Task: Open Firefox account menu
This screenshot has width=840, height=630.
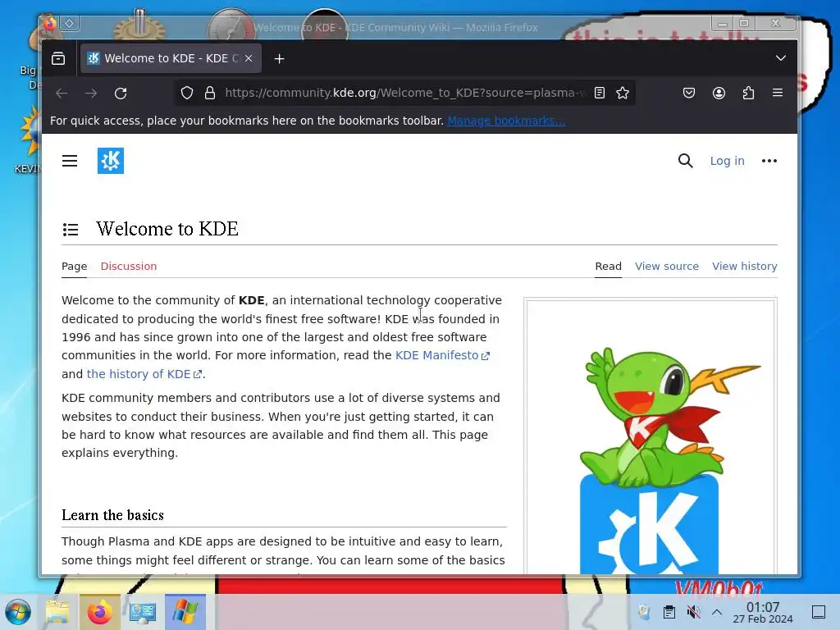Action: pos(719,94)
